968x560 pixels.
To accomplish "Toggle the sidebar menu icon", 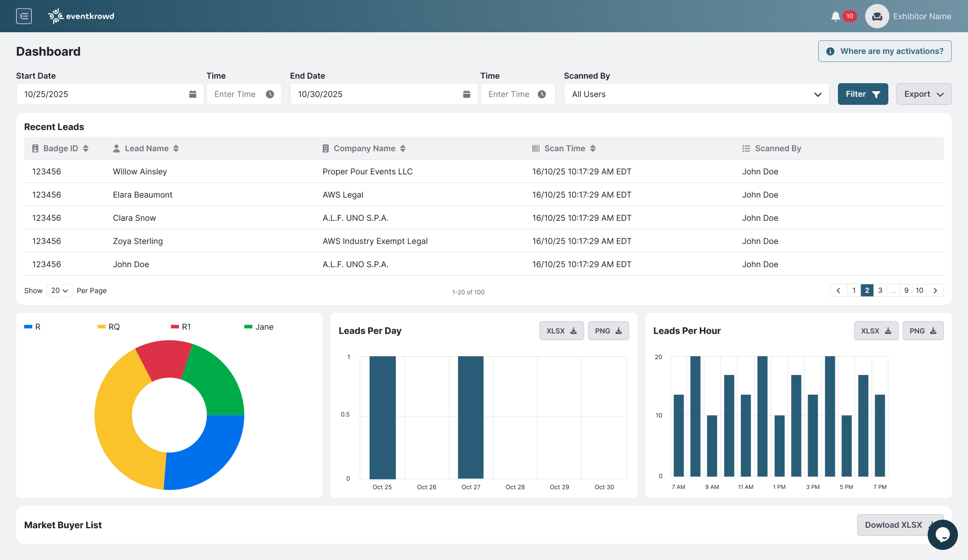I will [x=24, y=16].
